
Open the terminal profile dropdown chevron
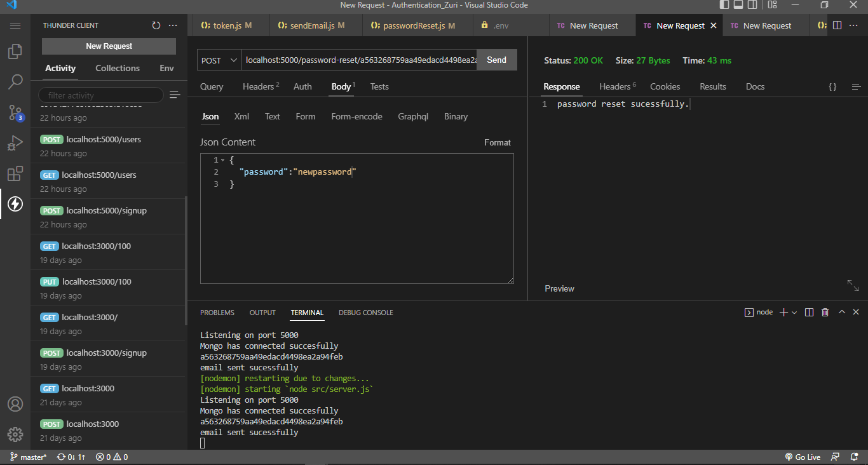pyautogui.click(x=795, y=312)
